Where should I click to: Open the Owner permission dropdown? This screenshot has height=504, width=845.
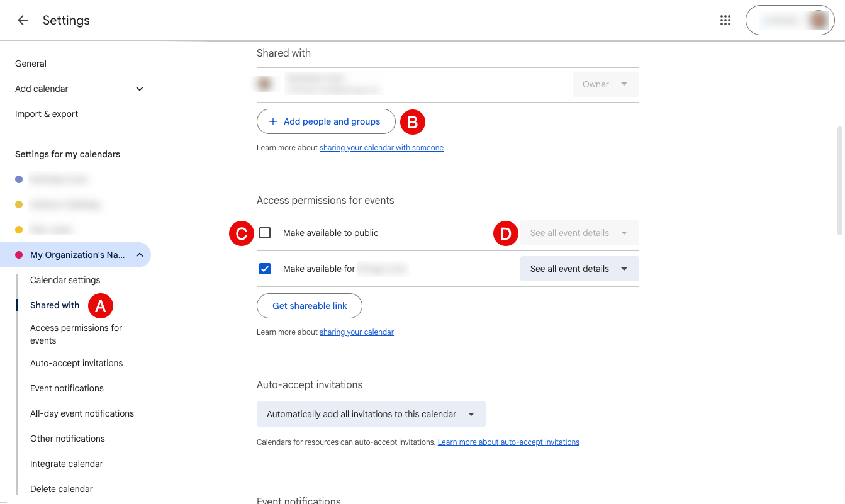coord(605,84)
